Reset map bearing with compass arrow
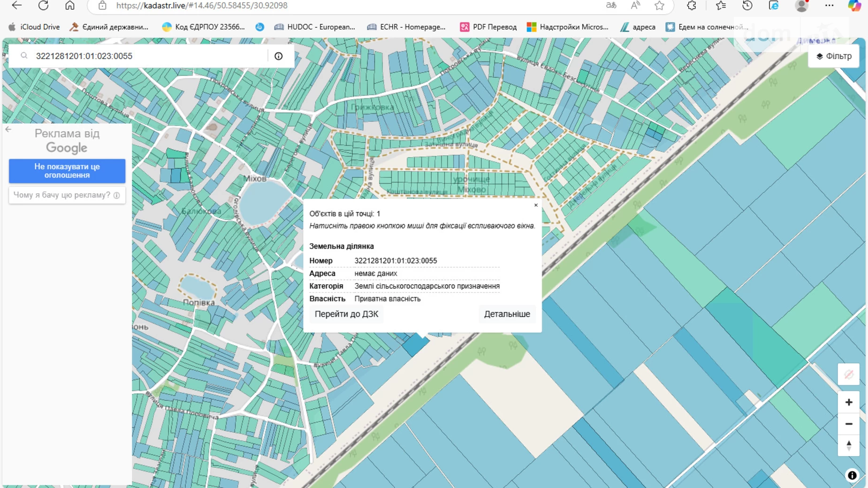The height and width of the screenshot is (488, 868). (849, 445)
